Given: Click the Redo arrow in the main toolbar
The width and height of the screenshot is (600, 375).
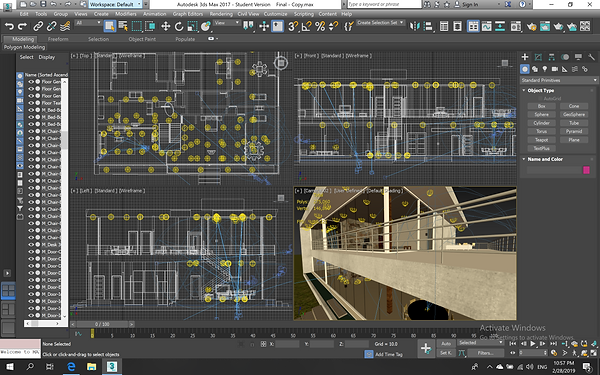Looking at the screenshot, I should 23,26.
